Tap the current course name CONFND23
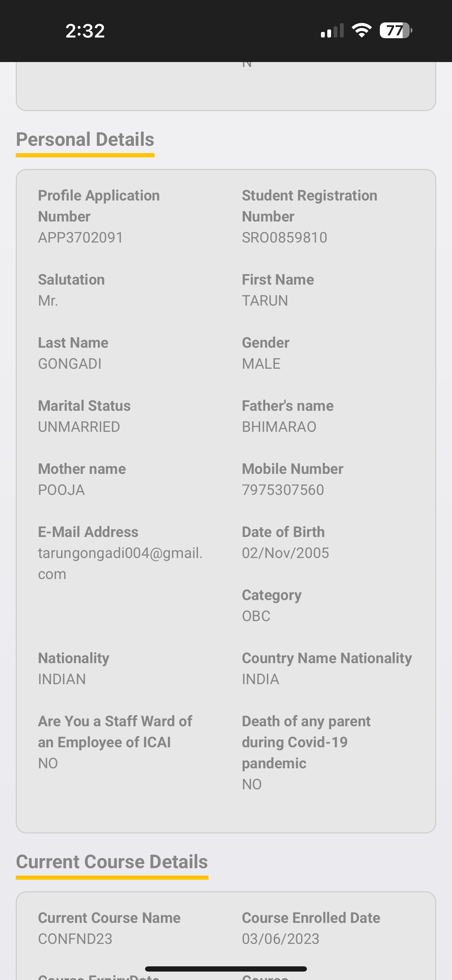 [75, 939]
